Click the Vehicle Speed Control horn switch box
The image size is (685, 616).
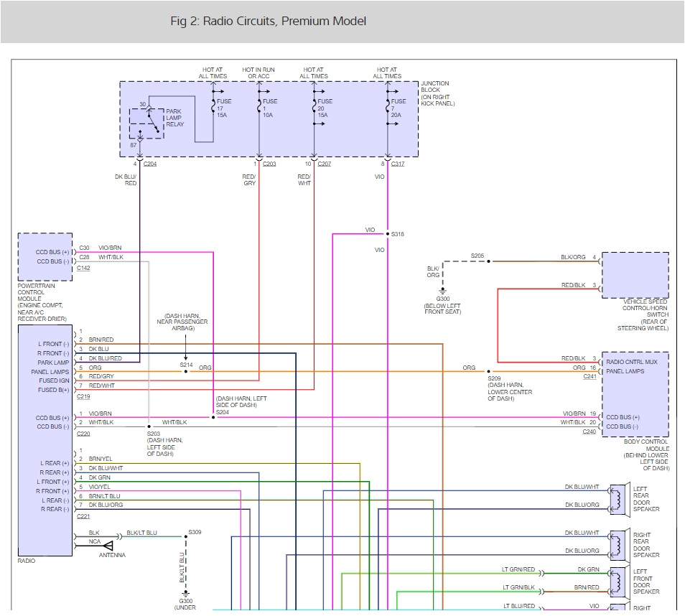pyautogui.click(x=635, y=275)
